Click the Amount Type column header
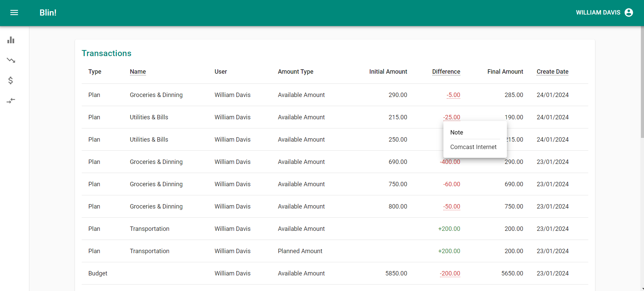The image size is (644, 291). 295,72
